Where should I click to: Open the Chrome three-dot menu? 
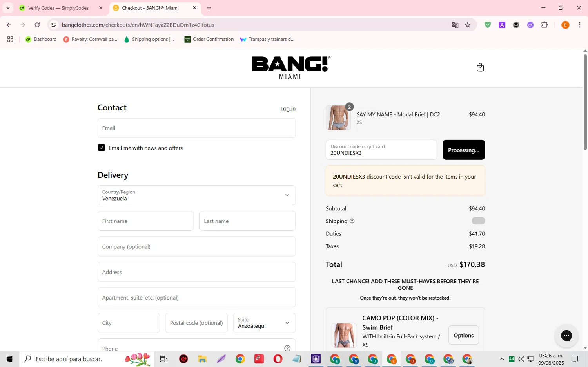(579, 25)
